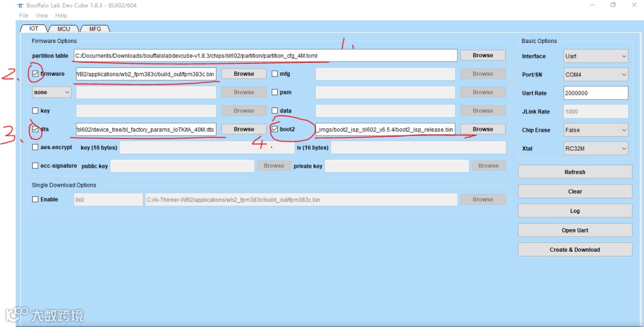Click the Clear button
This screenshot has width=644, height=327.
(x=575, y=192)
